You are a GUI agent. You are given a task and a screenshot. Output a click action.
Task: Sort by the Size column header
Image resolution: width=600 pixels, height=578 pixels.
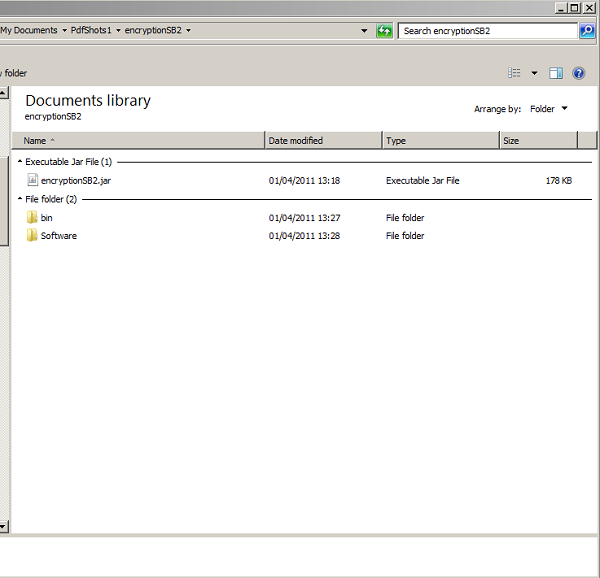538,140
